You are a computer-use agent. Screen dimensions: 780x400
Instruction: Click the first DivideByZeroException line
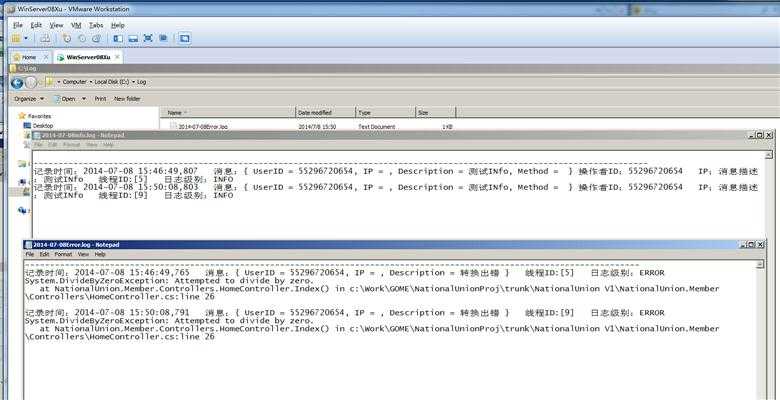tap(169, 281)
